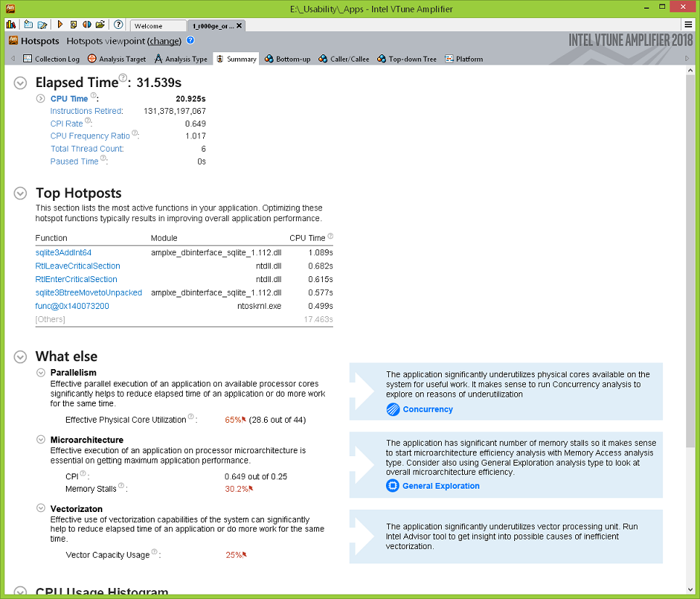700x599 pixels.
Task: Expand the CPU Time metric
Action: point(41,99)
